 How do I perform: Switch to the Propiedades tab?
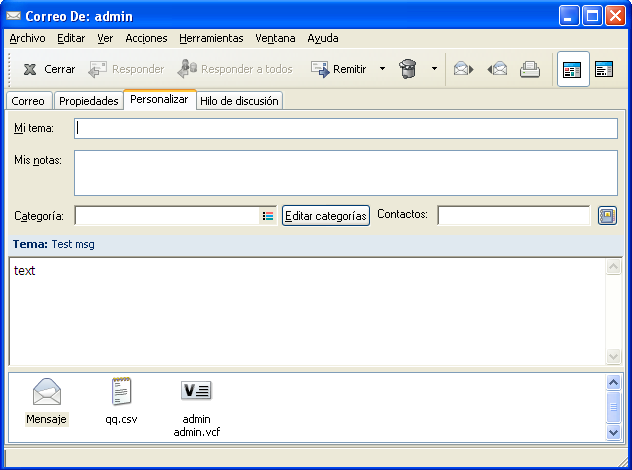click(x=88, y=101)
